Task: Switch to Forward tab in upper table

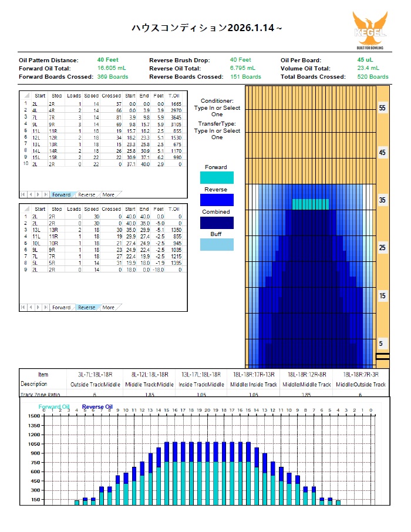Action: click(61, 194)
